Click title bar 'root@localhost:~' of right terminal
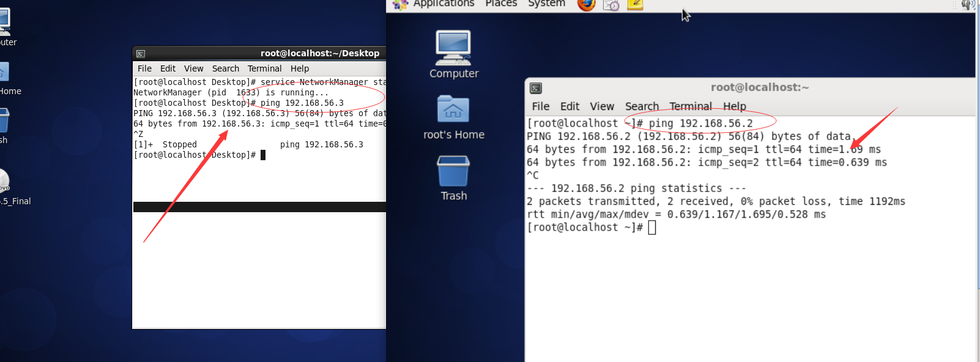Screen dimensions: 980x362 [760, 87]
